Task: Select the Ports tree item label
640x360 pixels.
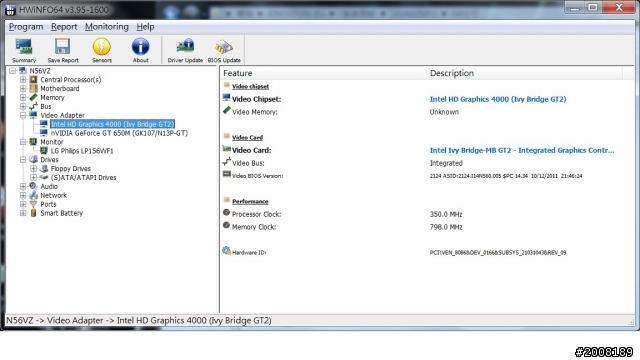Action: [x=48, y=204]
